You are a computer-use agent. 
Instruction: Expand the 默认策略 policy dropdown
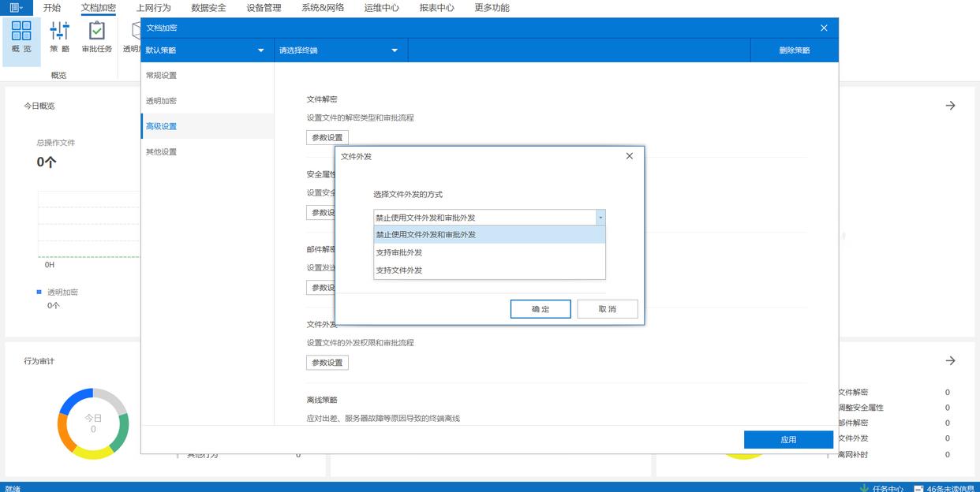(x=207, y=50)
